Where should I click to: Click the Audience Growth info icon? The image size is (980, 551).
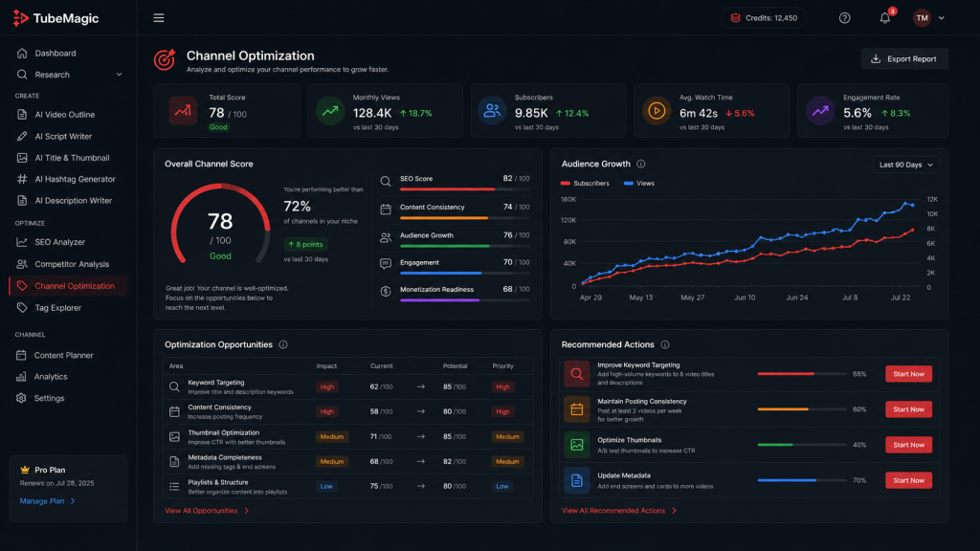point(640,164)
